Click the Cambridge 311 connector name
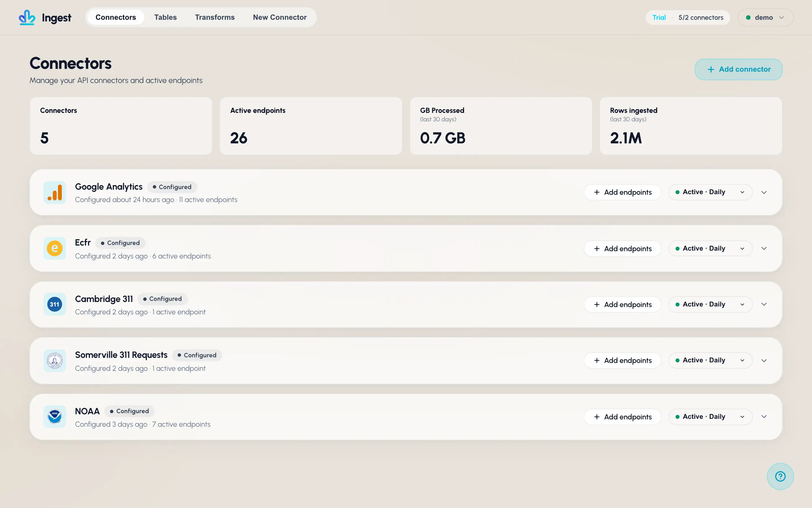This screenshot has width=812, height=508. 104,299
